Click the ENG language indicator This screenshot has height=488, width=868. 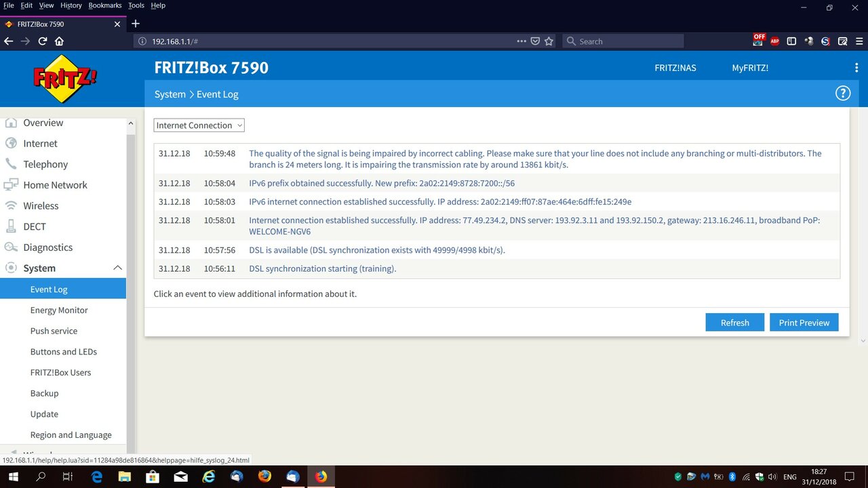790,476
